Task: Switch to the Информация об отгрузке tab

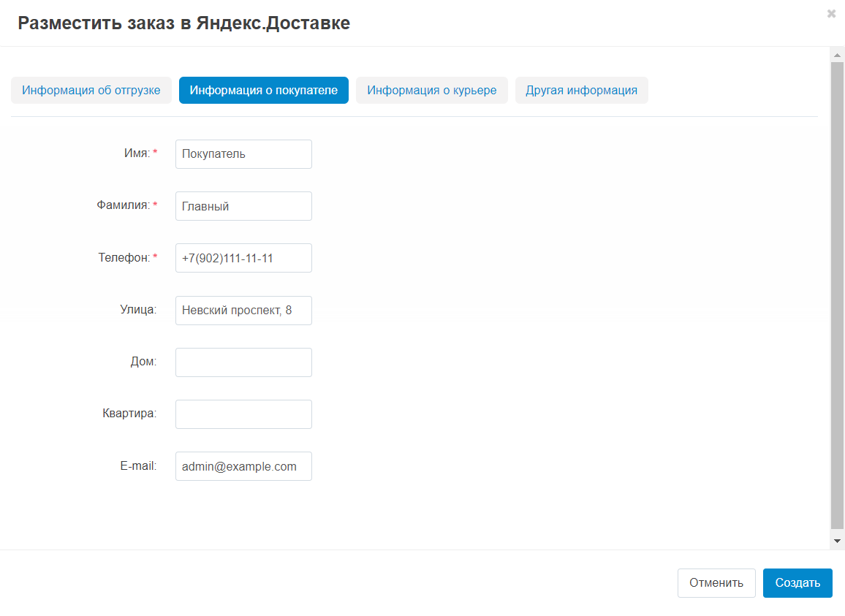Action: [x=91, y=91]
